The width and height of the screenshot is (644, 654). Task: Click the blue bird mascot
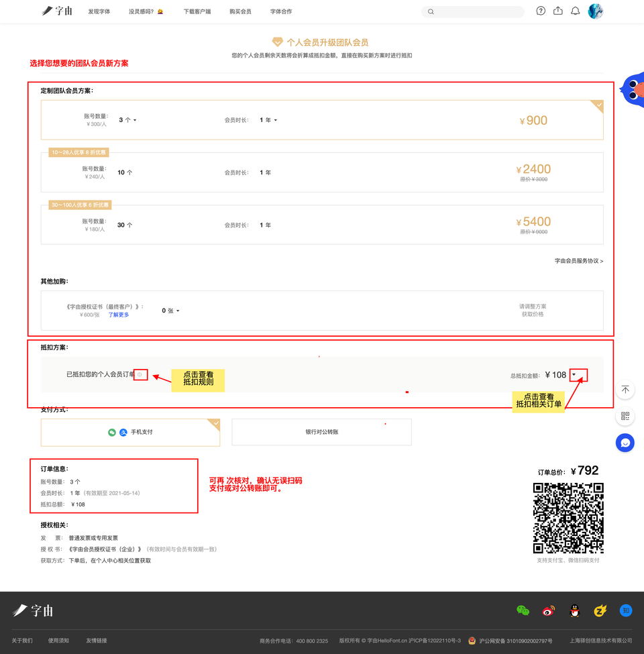633,89
